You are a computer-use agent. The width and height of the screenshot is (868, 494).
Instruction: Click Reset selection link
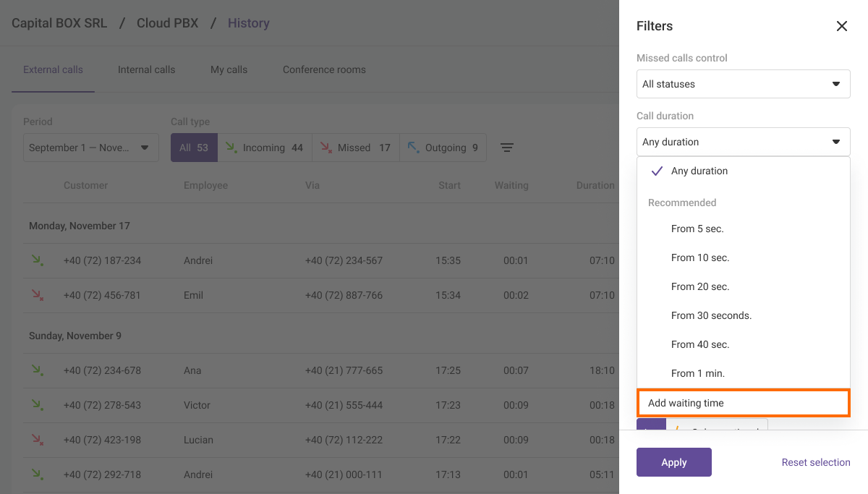[815, 462]
